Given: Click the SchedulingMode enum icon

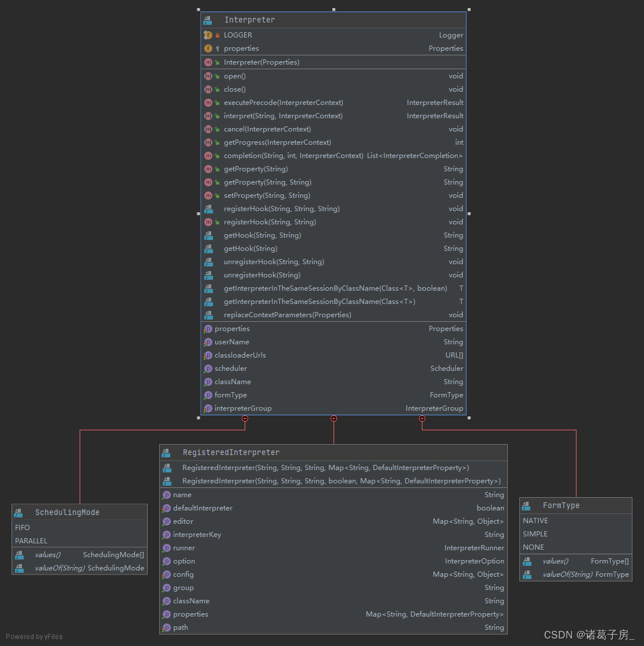Looking at the screenshot, I should pyautogui.click(x=19, y=512).
